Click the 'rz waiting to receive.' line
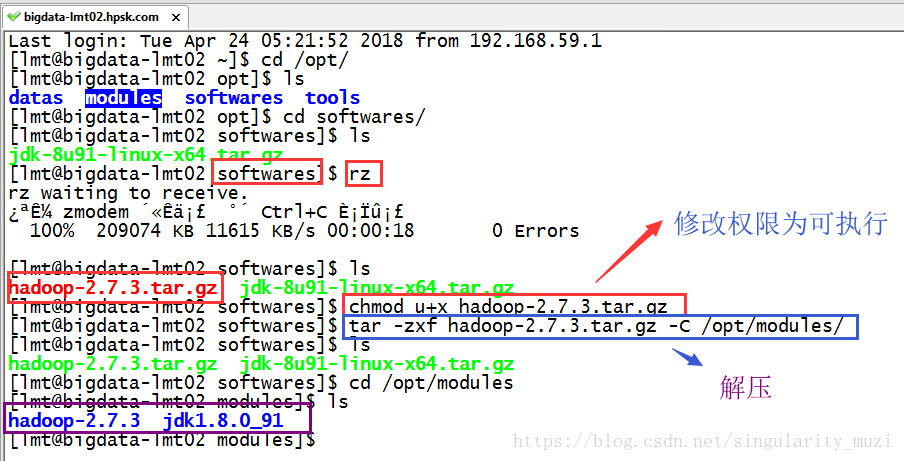The image size is (904, 461). coord(128,193)
